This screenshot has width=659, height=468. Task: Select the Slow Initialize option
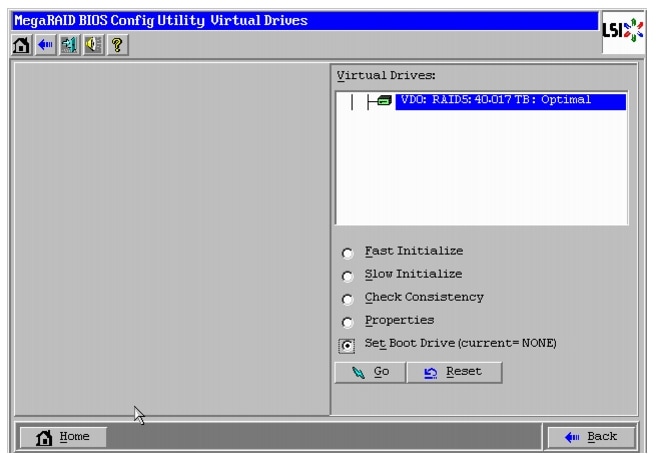(347, 276)
